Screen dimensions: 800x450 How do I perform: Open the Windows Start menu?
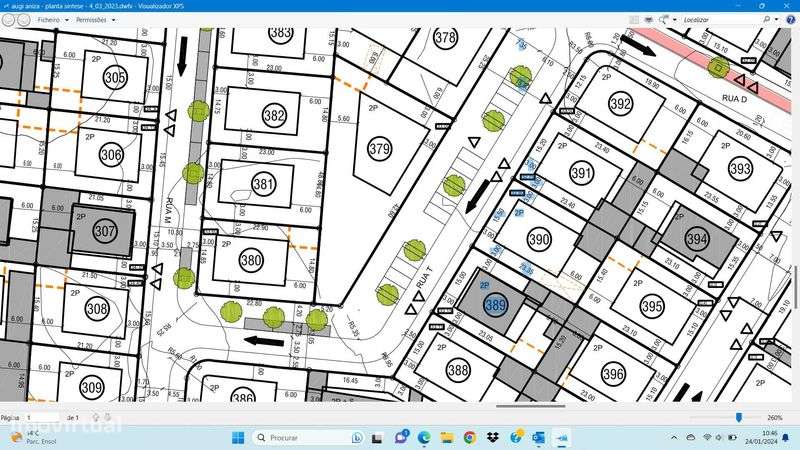coord(238,438)
